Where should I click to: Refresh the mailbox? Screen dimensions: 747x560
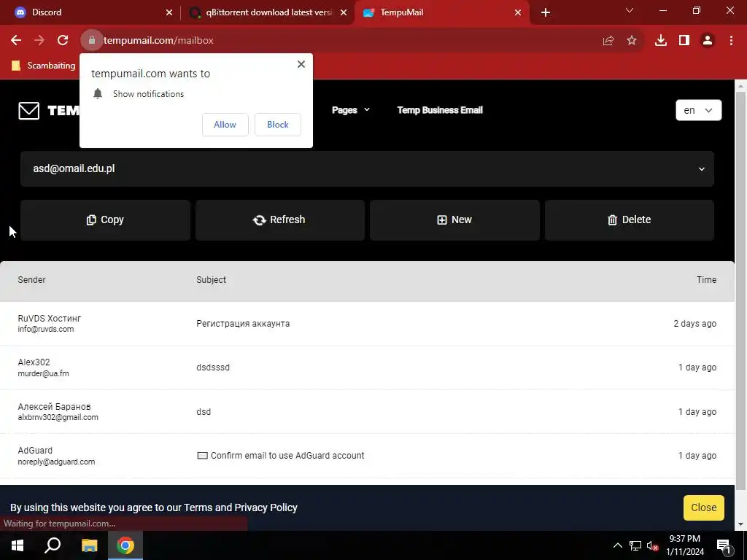click(x=279, y=220)
